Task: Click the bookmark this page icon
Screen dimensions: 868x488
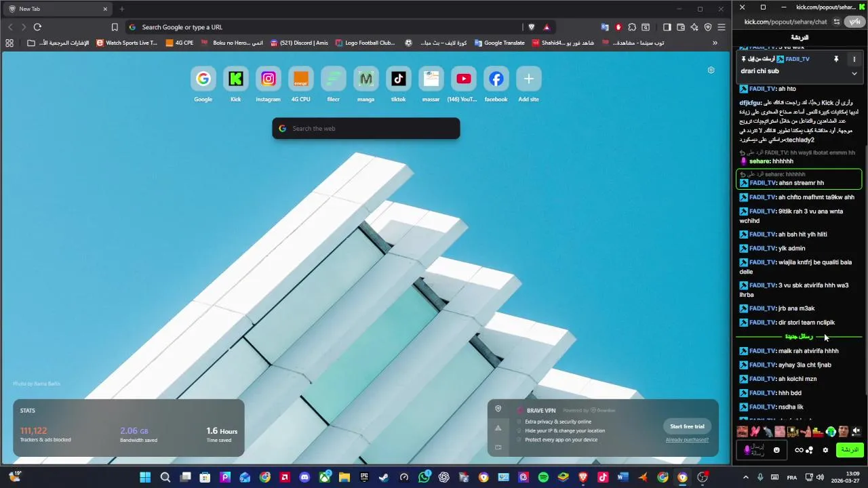Action: coord(115,27)
